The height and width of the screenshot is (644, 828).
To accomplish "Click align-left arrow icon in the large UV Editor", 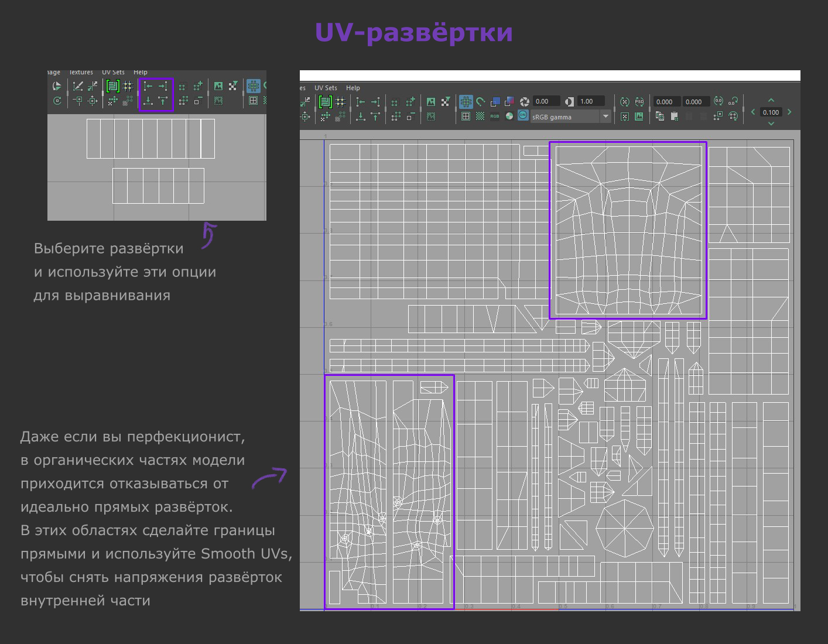I will (361, 102).
